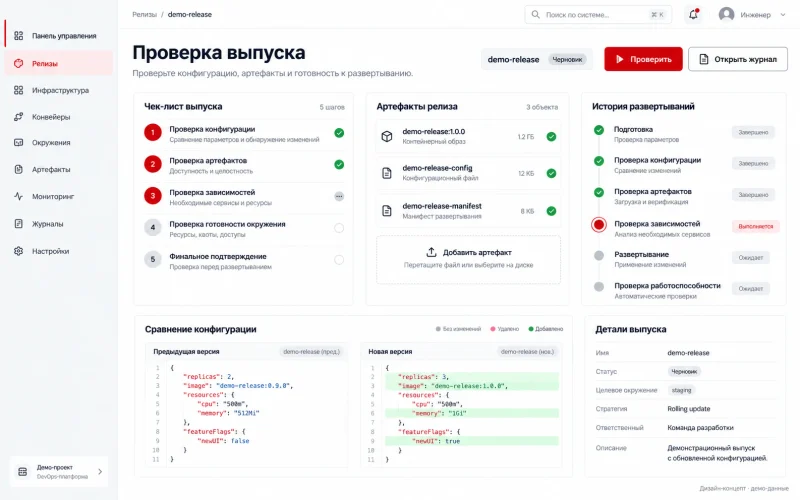The image size is (800, 500).
Task: Click the search magnifier icon
Action: (535, 15)
